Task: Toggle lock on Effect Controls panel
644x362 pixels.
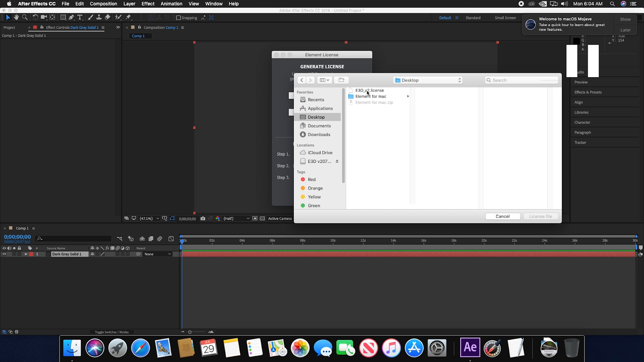Action: tap(42, 27)
